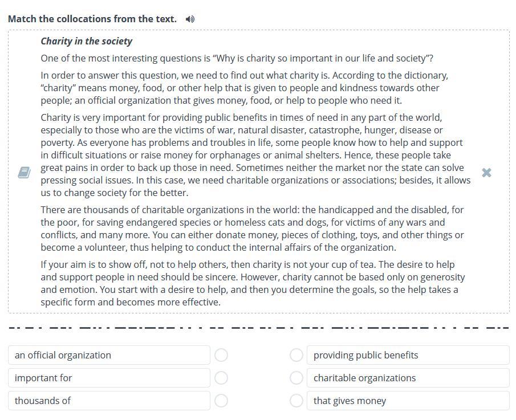The height and width of the screenshot is (420, 516).
Task: Click the "important for" box
Action: (109, 378)
